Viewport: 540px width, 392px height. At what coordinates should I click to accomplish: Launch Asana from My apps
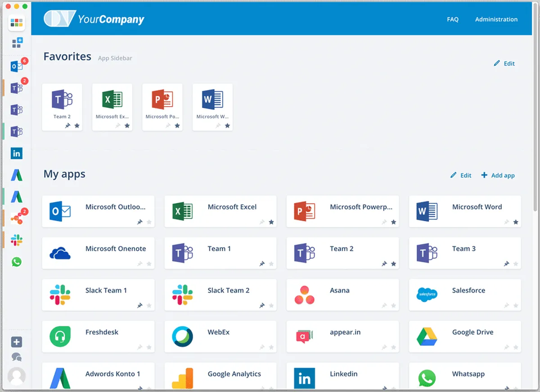(x=343, y=295)
